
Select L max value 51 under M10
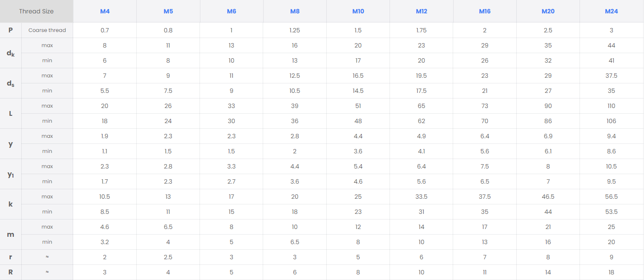tap(358, 106)
